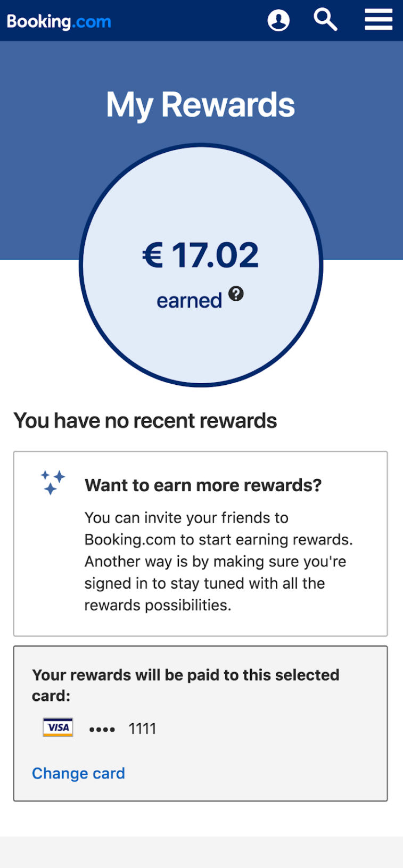The height and width of the screenshot is (868, 403).
Task: Click the sparkle stars rewards icon
Action: coord(52,482)
